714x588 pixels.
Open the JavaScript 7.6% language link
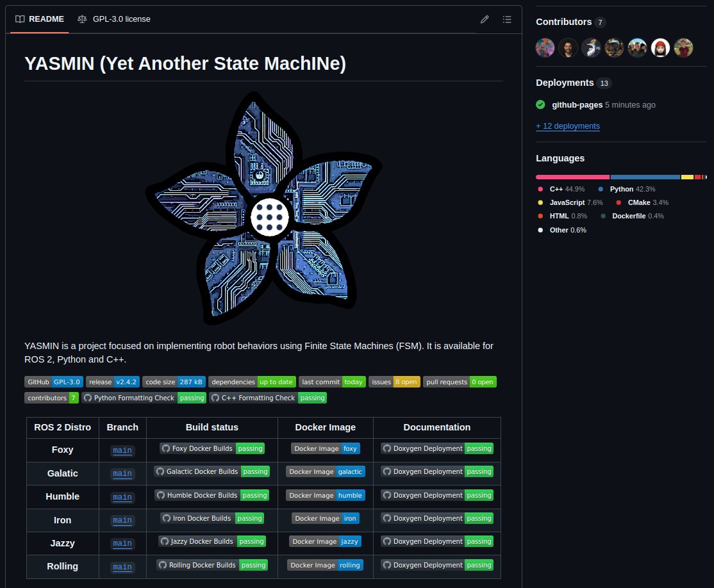tap(570, 202)
